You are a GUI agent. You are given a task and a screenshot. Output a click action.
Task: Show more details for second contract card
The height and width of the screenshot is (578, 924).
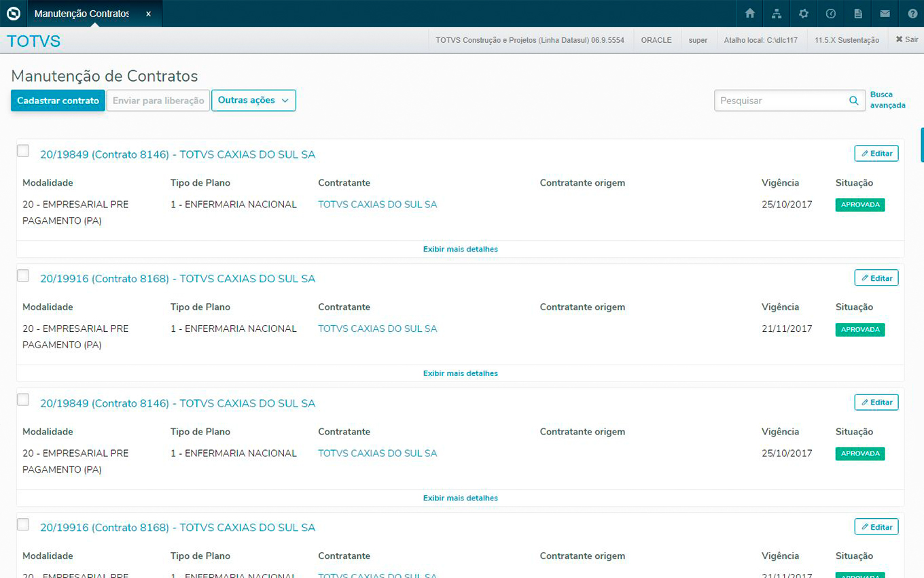click(x=460, y=373)
